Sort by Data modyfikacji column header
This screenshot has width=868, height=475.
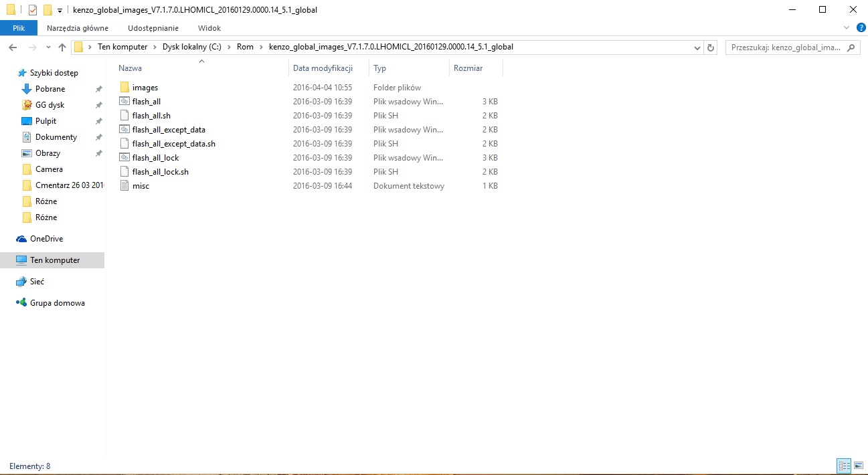323,68
